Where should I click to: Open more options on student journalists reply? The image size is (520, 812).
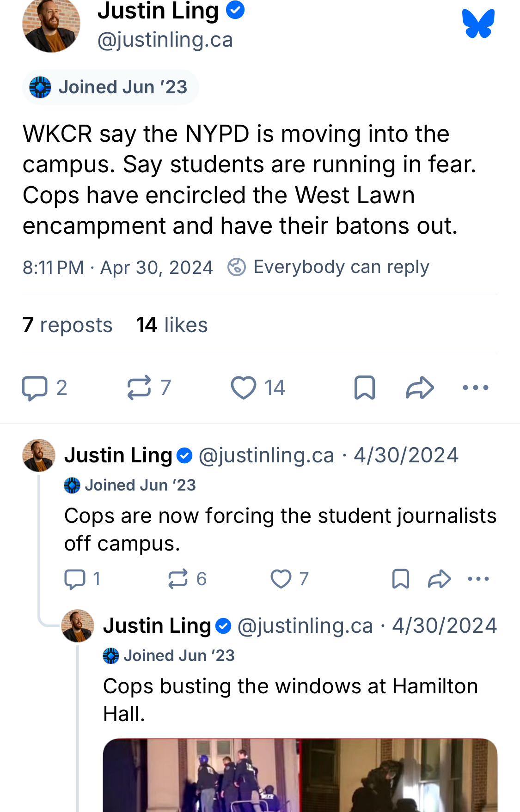tap(478, 579)
